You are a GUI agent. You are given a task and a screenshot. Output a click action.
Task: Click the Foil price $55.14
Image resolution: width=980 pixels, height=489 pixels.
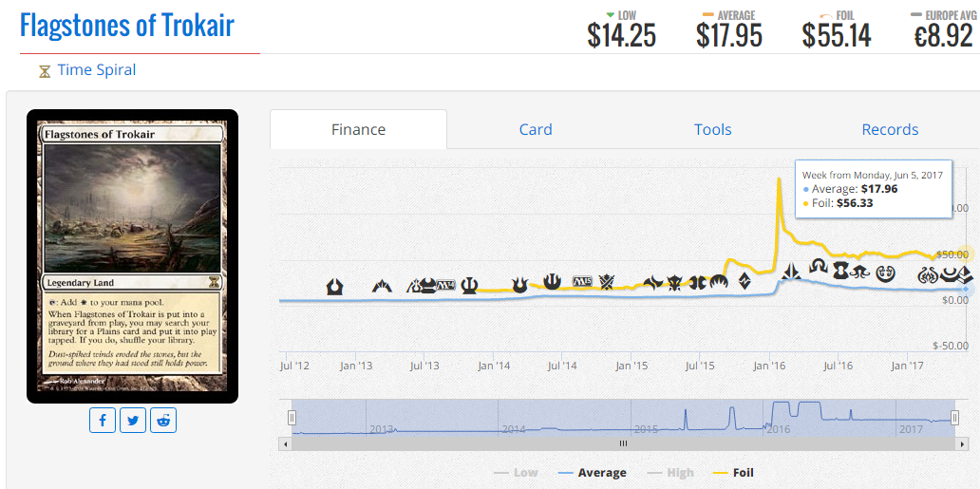point(837,37)
